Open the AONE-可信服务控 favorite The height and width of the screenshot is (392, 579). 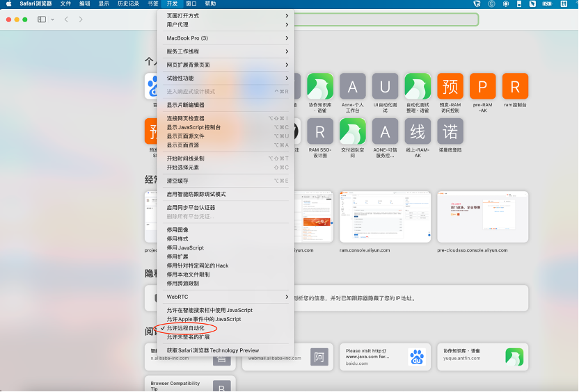click(385, 131)
